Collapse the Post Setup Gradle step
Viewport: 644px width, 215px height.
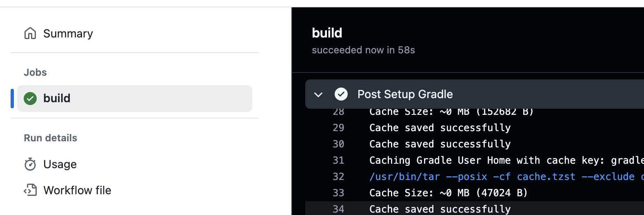point(318,94)
